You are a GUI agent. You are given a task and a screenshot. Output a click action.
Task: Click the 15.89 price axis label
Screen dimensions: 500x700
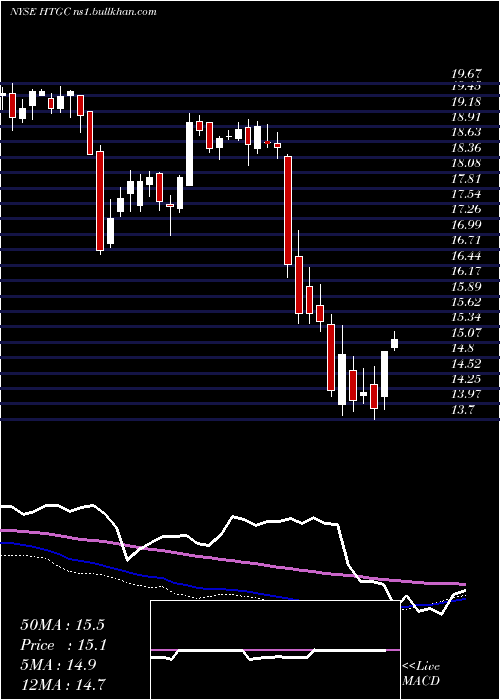(x=466, y=286)
